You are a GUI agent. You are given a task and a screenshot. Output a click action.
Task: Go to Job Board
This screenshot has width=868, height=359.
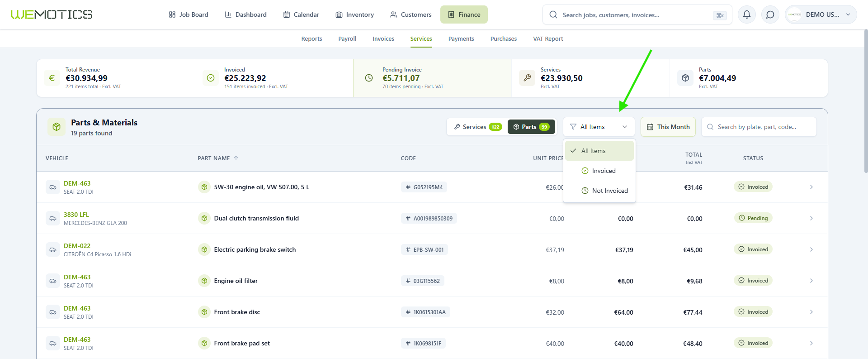(189, 14)
